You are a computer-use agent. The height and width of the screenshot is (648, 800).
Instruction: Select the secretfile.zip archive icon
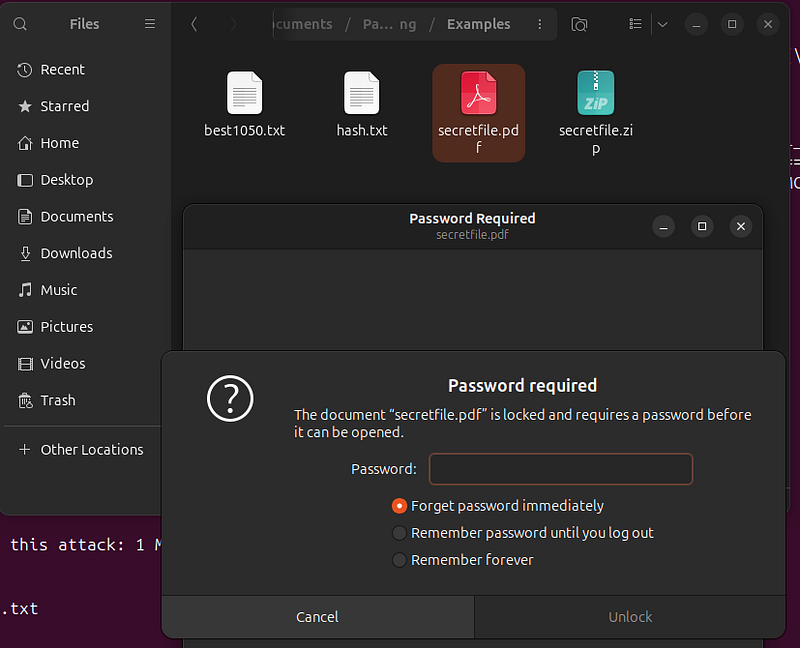click(x=595, y=93)
